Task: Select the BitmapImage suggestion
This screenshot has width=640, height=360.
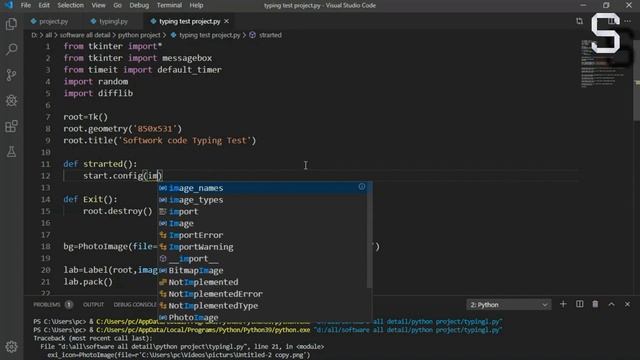Action: [262, 270]
